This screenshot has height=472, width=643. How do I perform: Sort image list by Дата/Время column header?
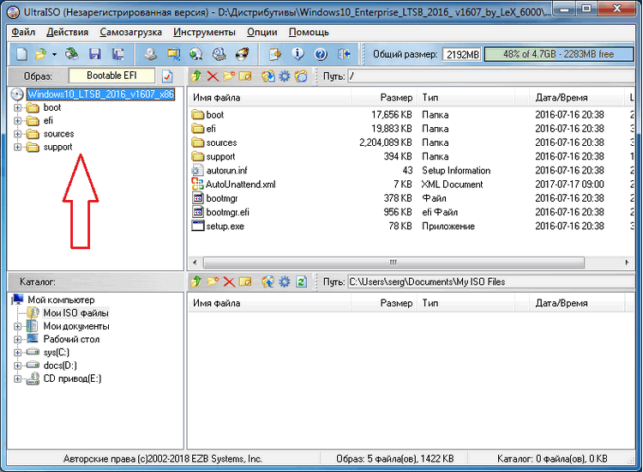[576, 98]
